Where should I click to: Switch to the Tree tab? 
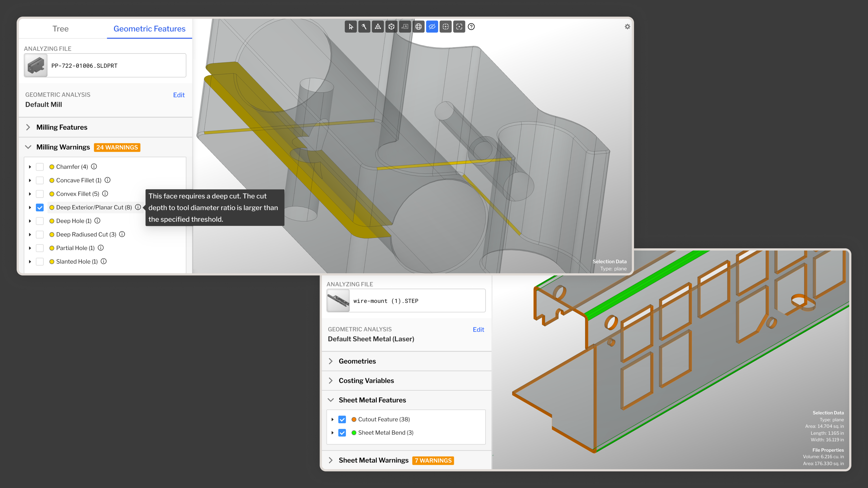(60, 29)
